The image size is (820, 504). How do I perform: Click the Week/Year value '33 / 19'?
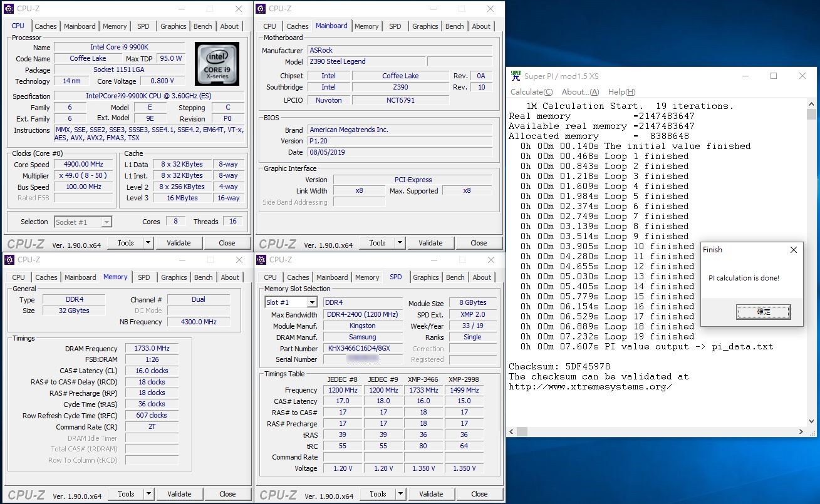[x=472, y=326]
